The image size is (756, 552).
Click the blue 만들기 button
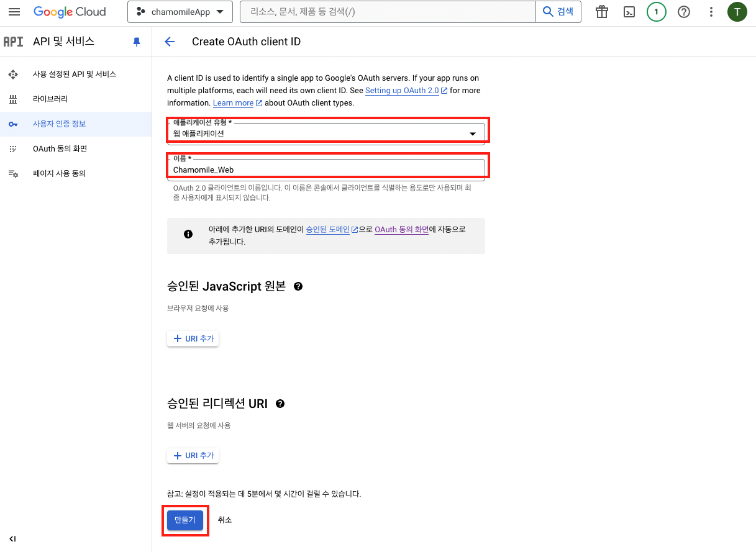pyautogui.click(x=185, y=520)
